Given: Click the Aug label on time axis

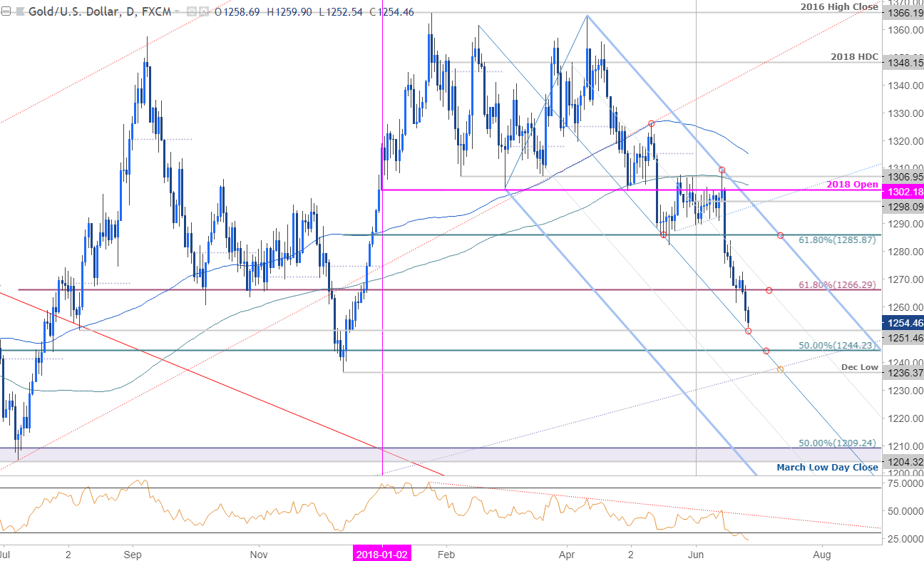Looking at the screenshot, I should coord(822,553).
